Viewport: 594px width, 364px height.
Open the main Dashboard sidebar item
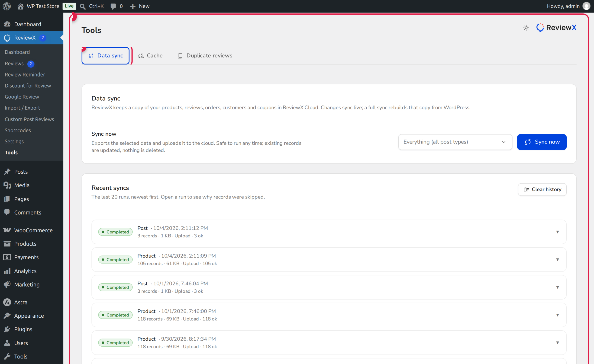(32, 24)
